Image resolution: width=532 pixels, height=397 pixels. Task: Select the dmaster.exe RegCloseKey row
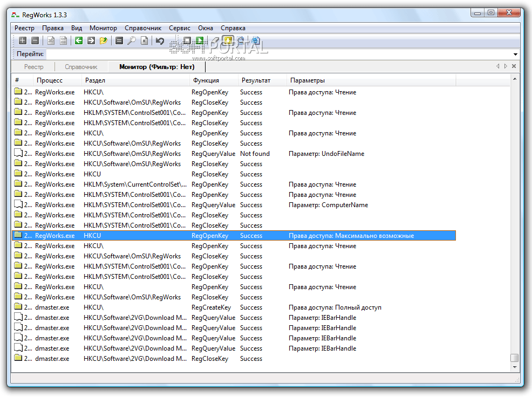pyautogui.click(x=234, y=359)
